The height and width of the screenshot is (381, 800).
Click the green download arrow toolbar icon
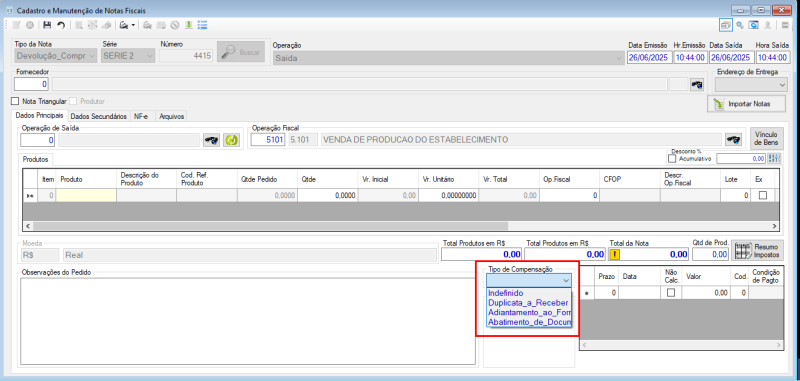188,25
